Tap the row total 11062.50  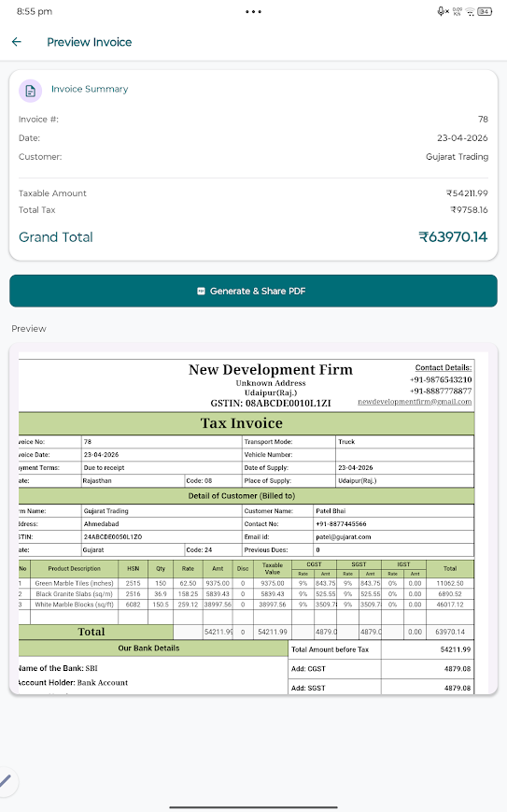pos(449,583)
